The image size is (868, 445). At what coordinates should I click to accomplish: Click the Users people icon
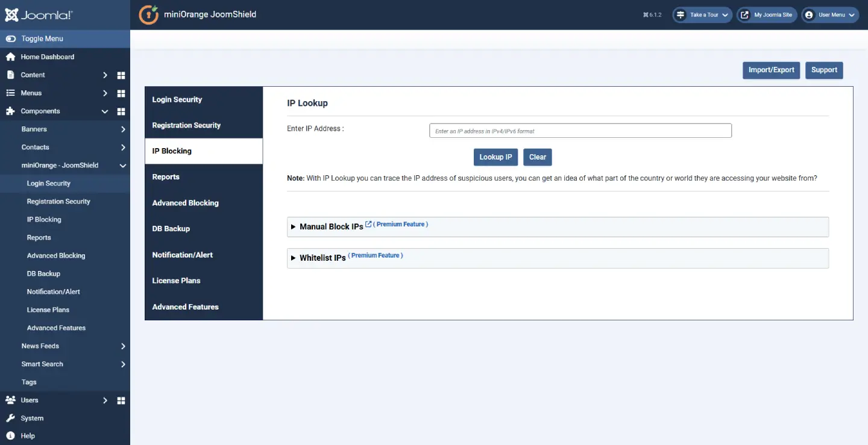(x=10, y=400)
